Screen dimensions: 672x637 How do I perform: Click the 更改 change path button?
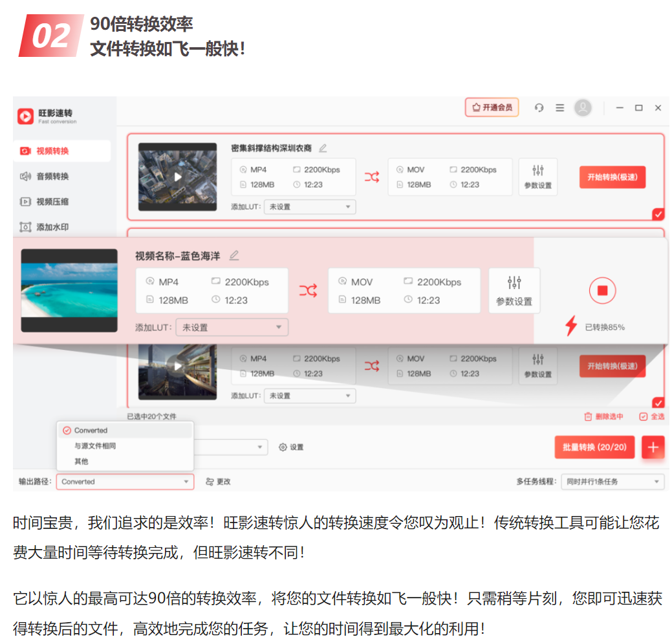pyautogui.click(x=218, y=482)
